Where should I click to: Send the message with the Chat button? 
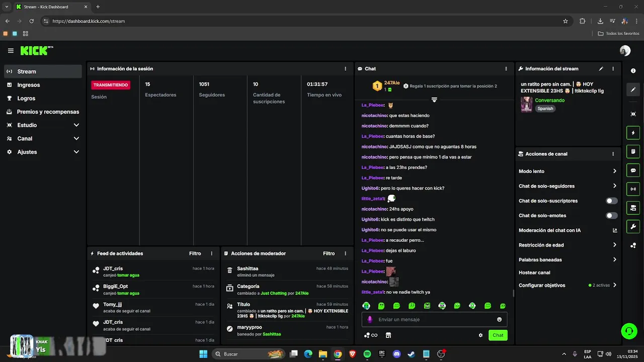(x=498, y=335)
